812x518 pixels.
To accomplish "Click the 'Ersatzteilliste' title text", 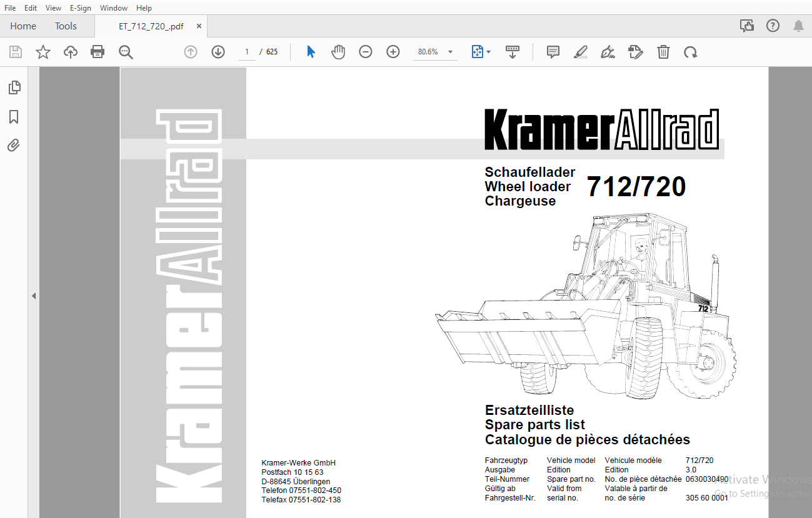I will [529, 411].
